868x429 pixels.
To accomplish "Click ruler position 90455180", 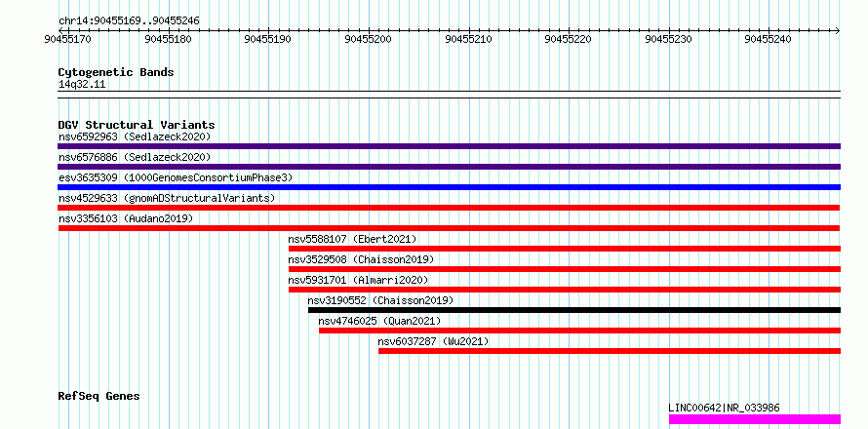I will tap(169, 39).
